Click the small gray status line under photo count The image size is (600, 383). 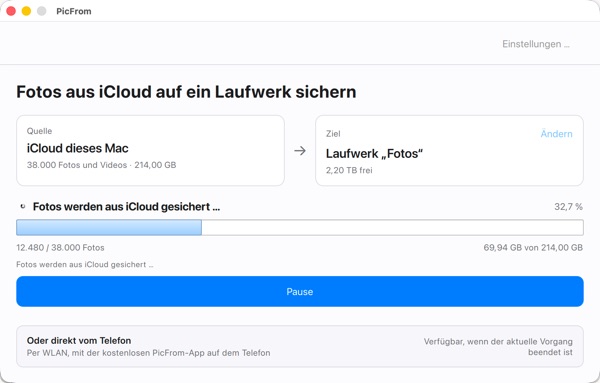tap(85, 264)
